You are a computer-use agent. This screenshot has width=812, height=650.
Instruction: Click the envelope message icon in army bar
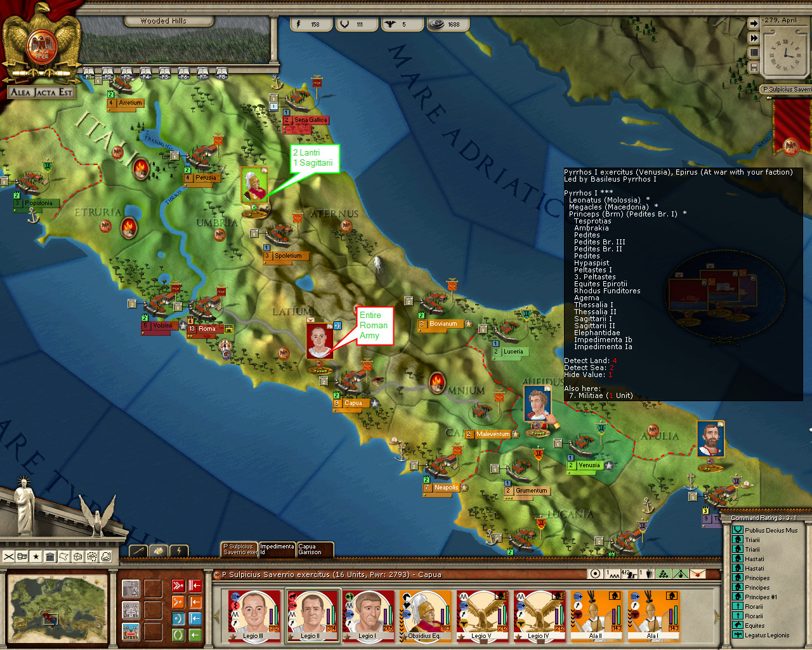(x=697, y=574)
